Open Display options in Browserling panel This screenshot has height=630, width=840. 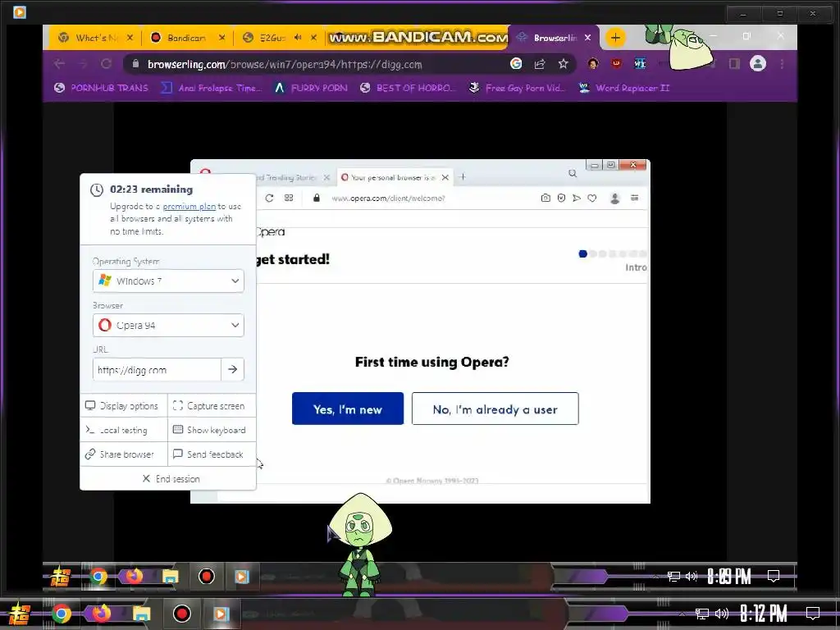(x=121, y=406)
